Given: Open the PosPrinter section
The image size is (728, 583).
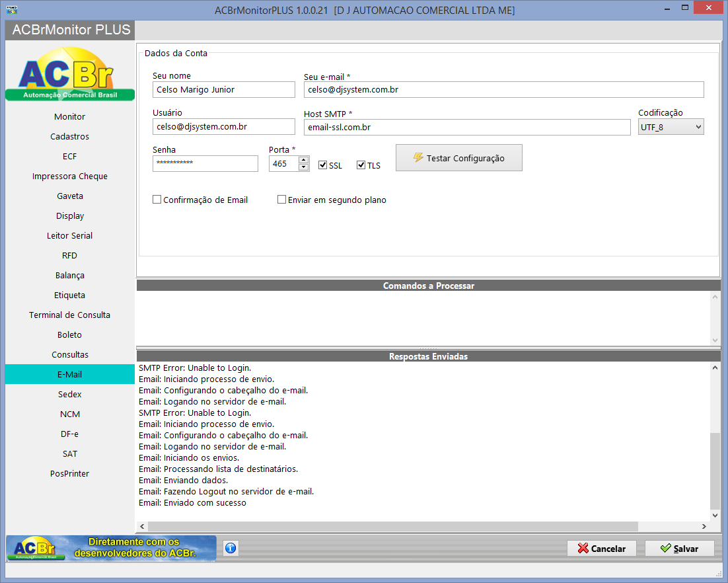Looking at the screenshot, I should 69,473.
